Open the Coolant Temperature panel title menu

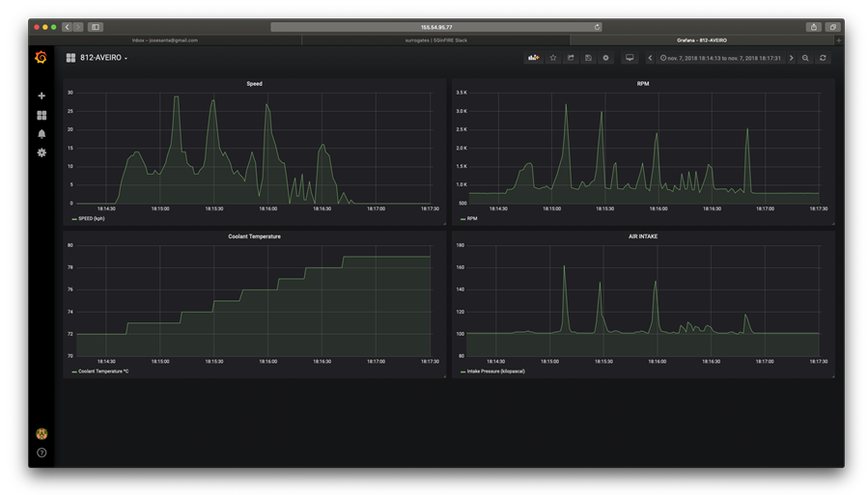tap(254, 235)
